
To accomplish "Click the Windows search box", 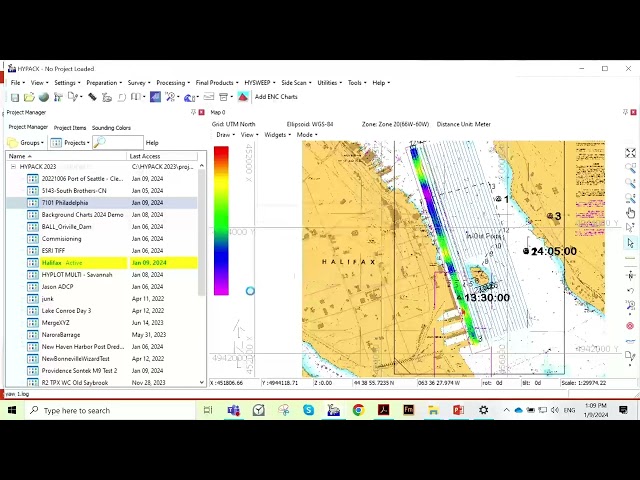I will (x=113, y=410).
